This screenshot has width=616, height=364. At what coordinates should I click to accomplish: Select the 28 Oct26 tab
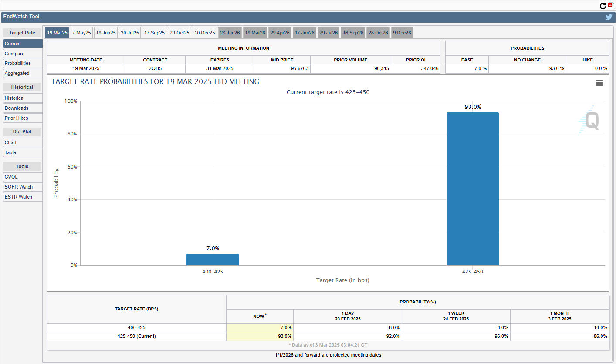coord(378,33)
